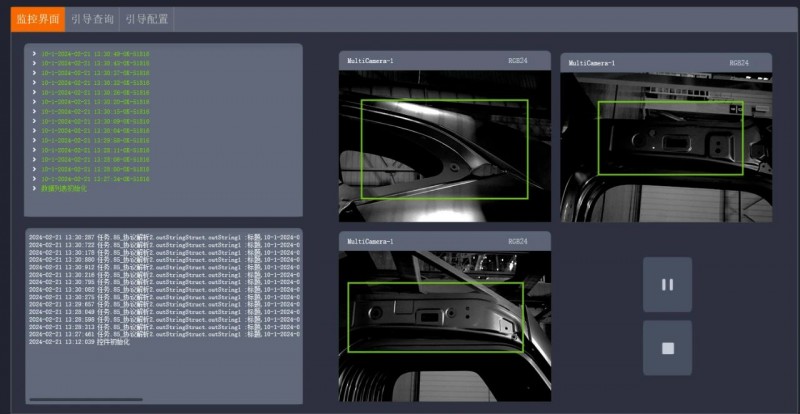Switch to the 监控界面 tab
The image size is (800, 414).
38,18
